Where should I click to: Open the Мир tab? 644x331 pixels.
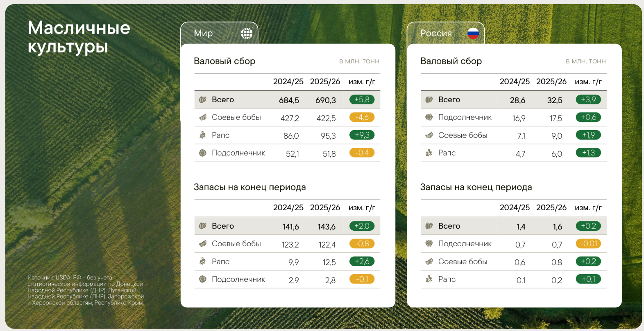click(x=204, y=34)
